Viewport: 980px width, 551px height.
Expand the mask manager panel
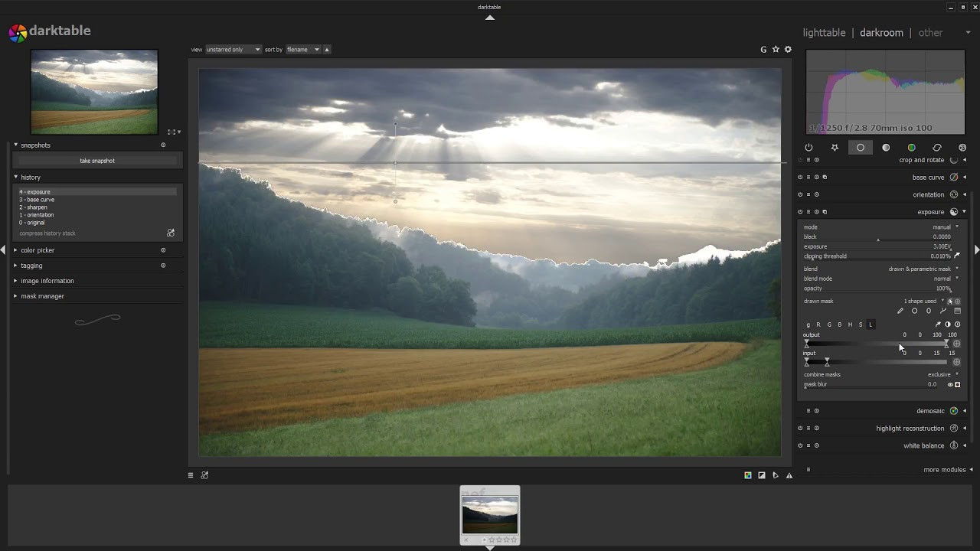coord(42,296)
